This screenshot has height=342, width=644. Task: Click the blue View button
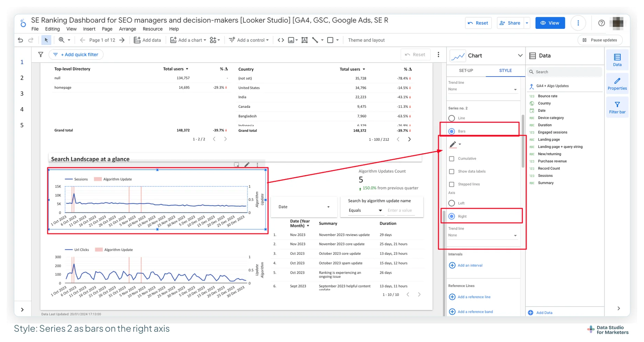pyautogui.click(x=550, y=23)
